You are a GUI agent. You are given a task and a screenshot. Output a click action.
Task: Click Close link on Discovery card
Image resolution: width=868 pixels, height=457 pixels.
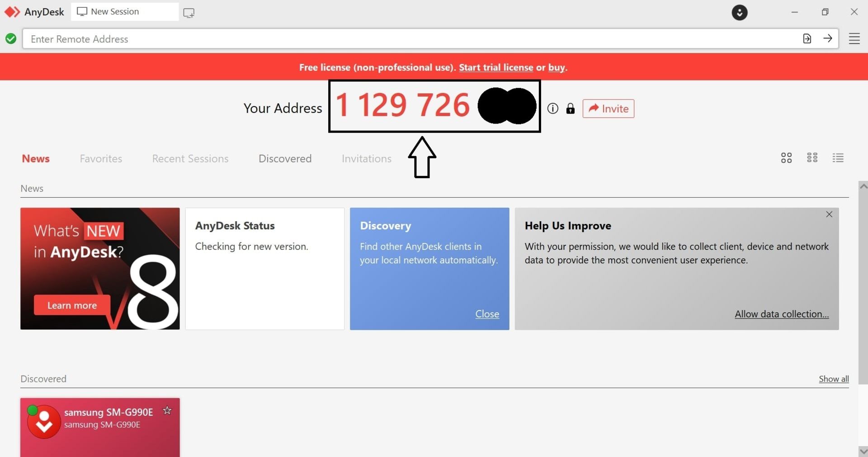(487, 314)
